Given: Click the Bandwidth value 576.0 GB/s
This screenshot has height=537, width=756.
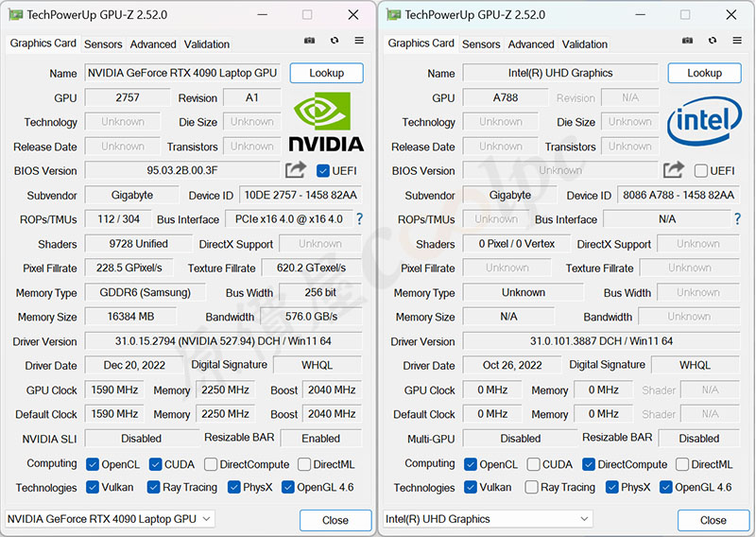Looking at the screenshot, I should click(x=311, y=317).
